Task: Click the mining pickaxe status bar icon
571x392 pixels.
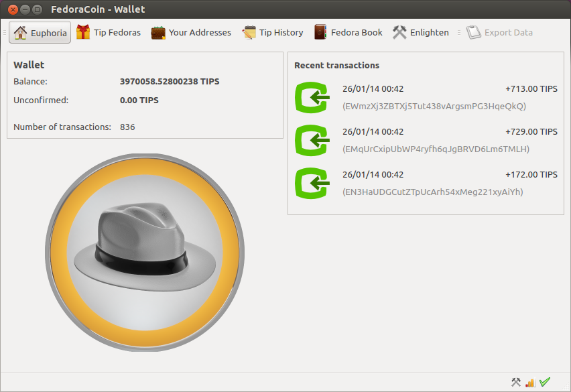Action: coord(515,382)
